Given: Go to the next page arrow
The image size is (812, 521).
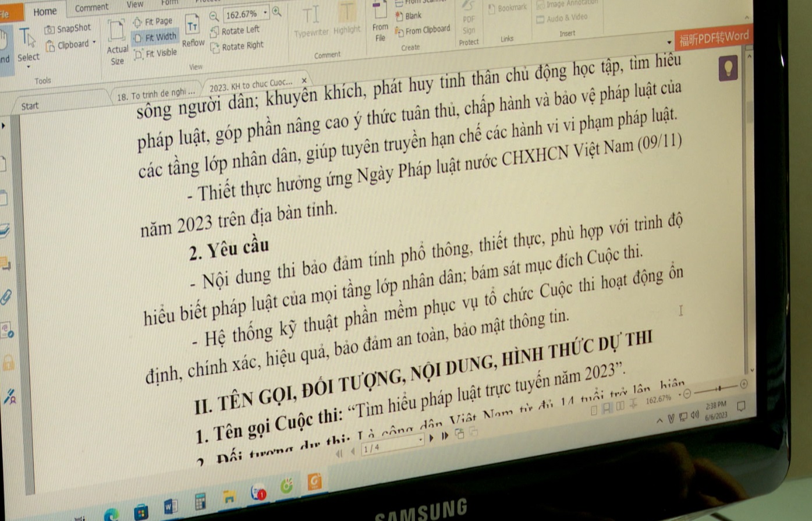Looking at the screenshot, I should (431, 438).
